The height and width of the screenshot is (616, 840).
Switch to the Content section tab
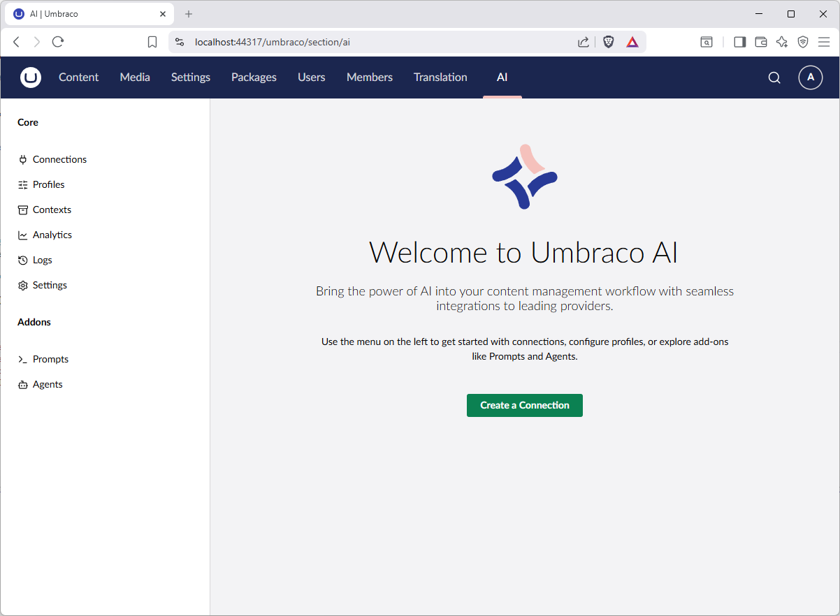[x=78, y=77]
